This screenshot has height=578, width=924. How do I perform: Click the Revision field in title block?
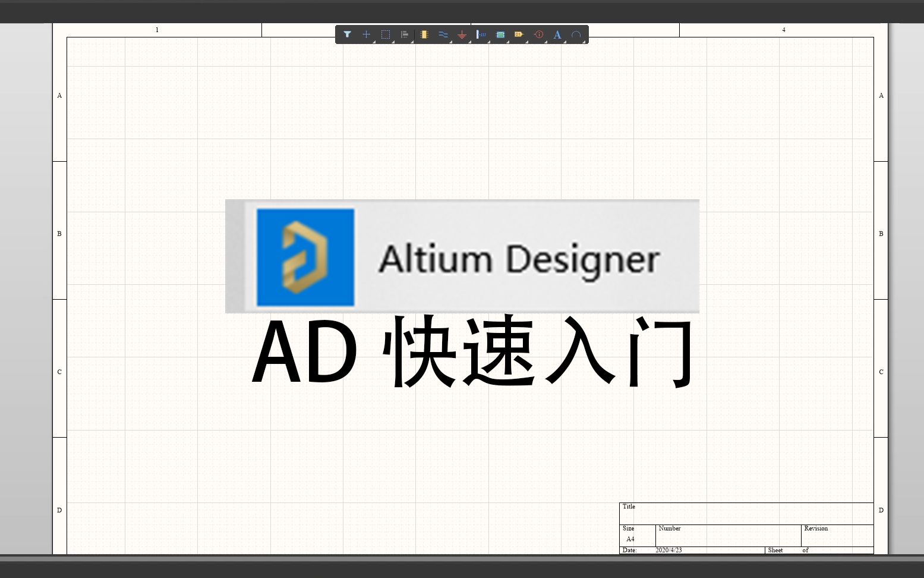click(x=837, y=536)
